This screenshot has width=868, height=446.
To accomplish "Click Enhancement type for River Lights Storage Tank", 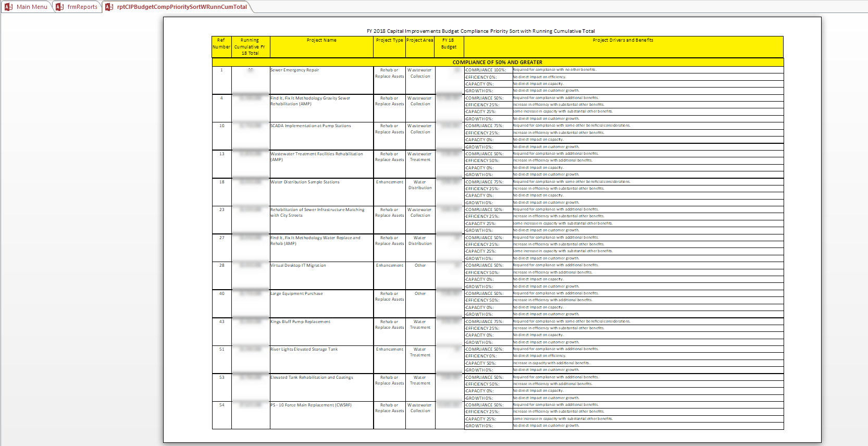I will click(x=389, y=349).
